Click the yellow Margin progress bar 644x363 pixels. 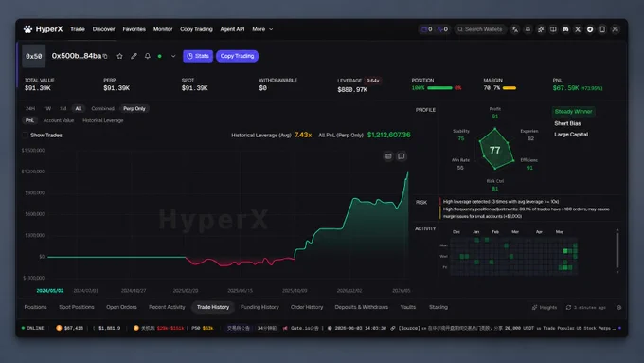(510, 88)
